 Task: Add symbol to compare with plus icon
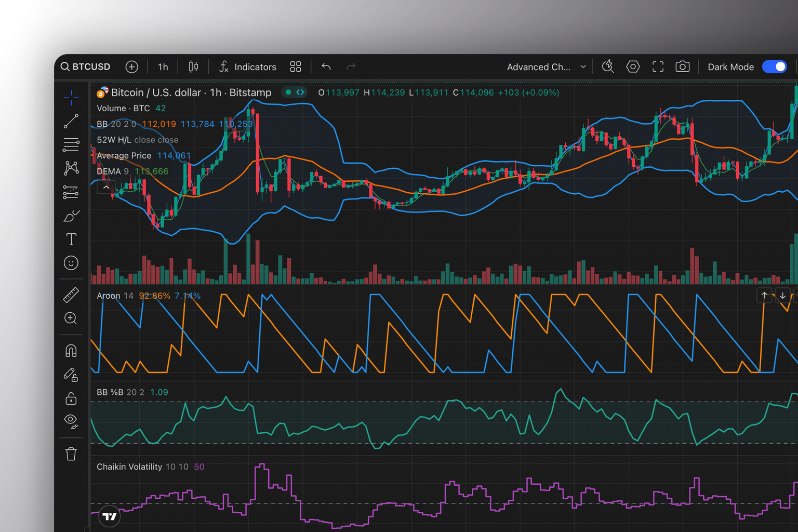(132, 66)
